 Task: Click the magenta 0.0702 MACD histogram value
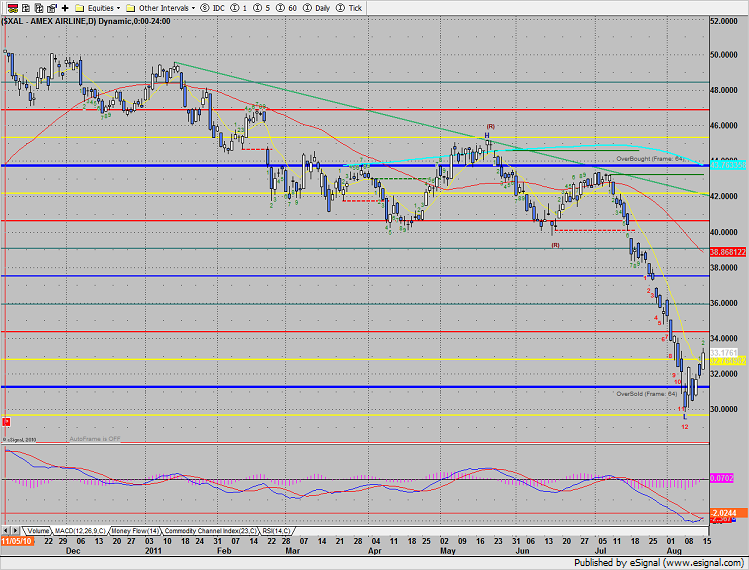(722, 478)
